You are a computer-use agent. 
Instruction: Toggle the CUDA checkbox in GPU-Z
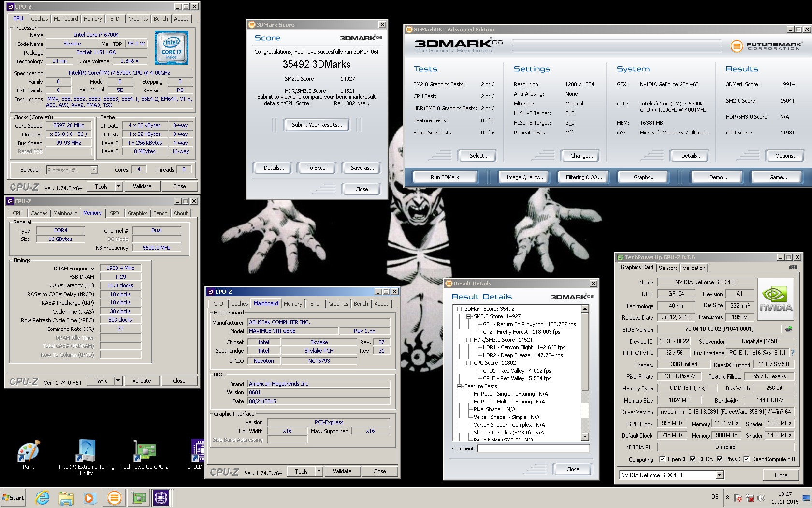(693, 459)
